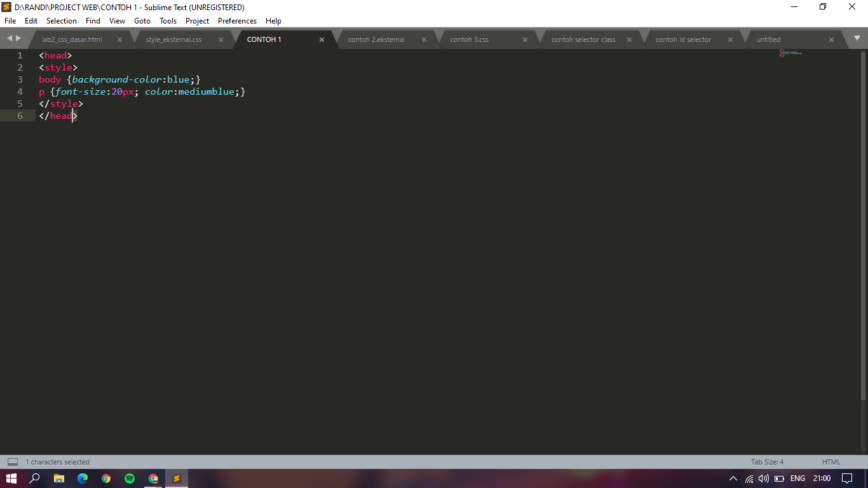Open the Spotify app from the taskbar
The image size is (868, 488).
[130, 478]
